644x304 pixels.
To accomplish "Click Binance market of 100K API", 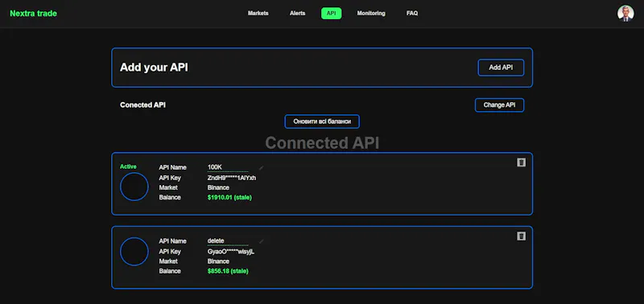I will coord(218,187).
